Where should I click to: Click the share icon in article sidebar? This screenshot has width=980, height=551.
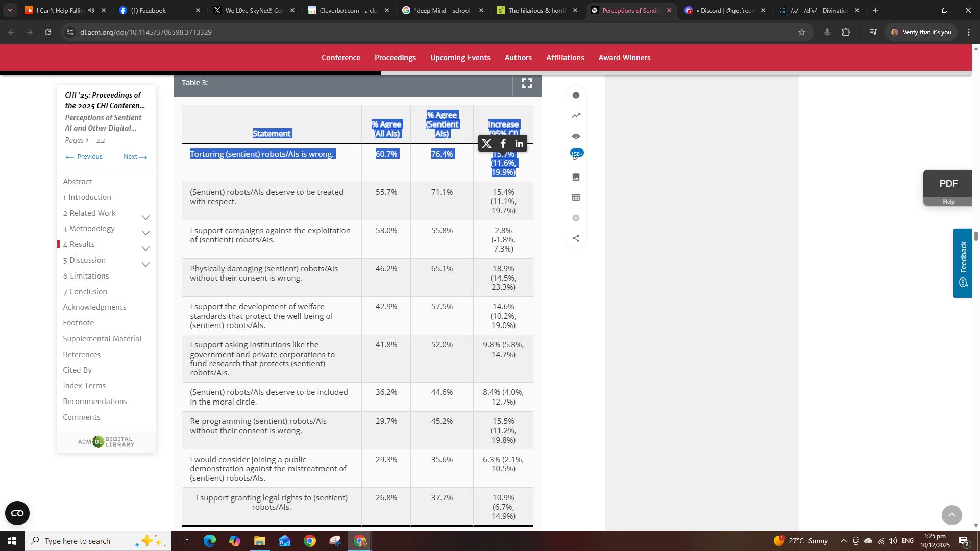[x=576, y=238]
